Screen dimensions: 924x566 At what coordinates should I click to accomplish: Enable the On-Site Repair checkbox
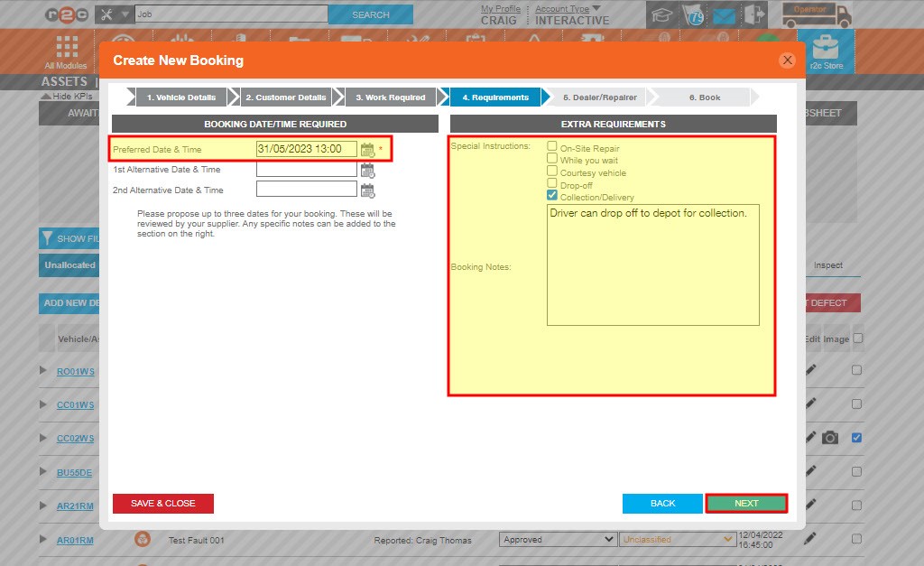pos(553,144)
